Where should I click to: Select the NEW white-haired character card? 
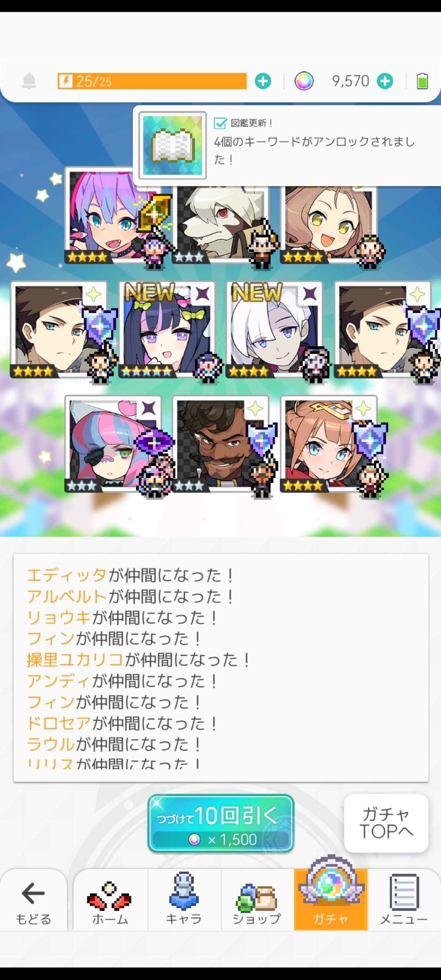[x=274, y=330]
